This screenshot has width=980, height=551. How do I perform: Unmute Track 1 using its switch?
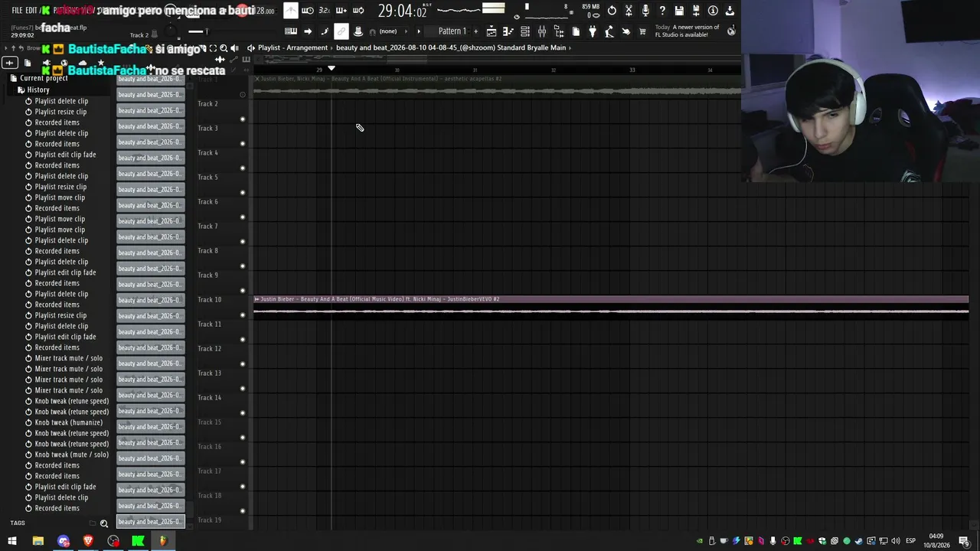coord(243,95)
